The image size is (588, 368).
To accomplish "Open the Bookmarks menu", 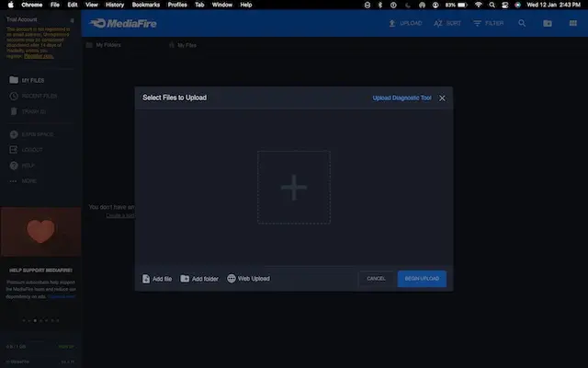I will click(x=146, y=5).
